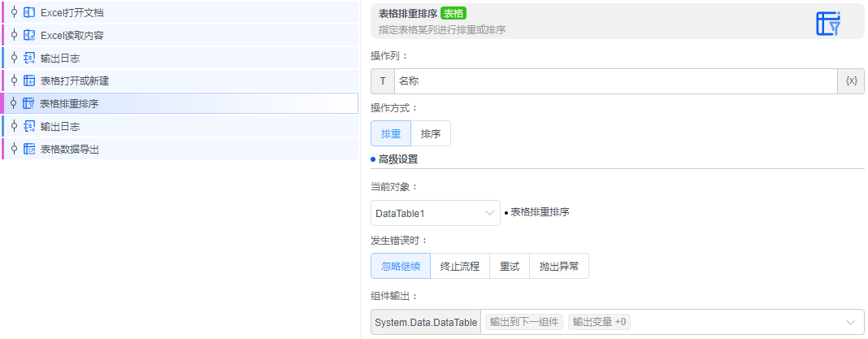Image resolution: width=868 pixels, height=339 pixels.
Task: Click the 输出到下一组件 tag
Action: coord(524,322)
